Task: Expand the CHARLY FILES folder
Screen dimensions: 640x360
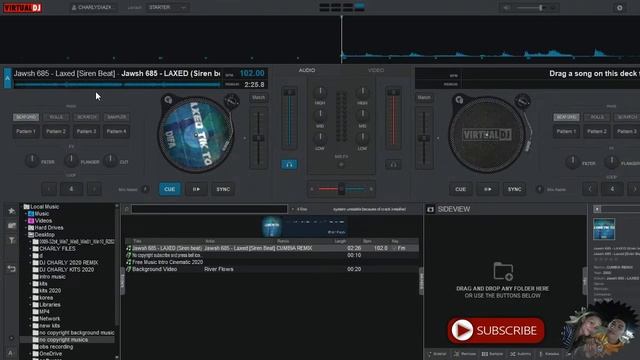Action: (31, 249)
